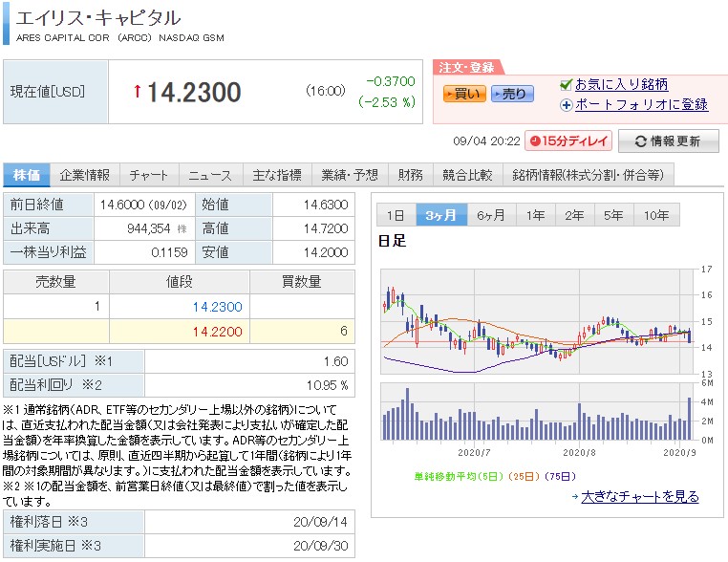Switch chart to 6ヶ月 period
The image size is (728, 562).
tap(491, 215)
